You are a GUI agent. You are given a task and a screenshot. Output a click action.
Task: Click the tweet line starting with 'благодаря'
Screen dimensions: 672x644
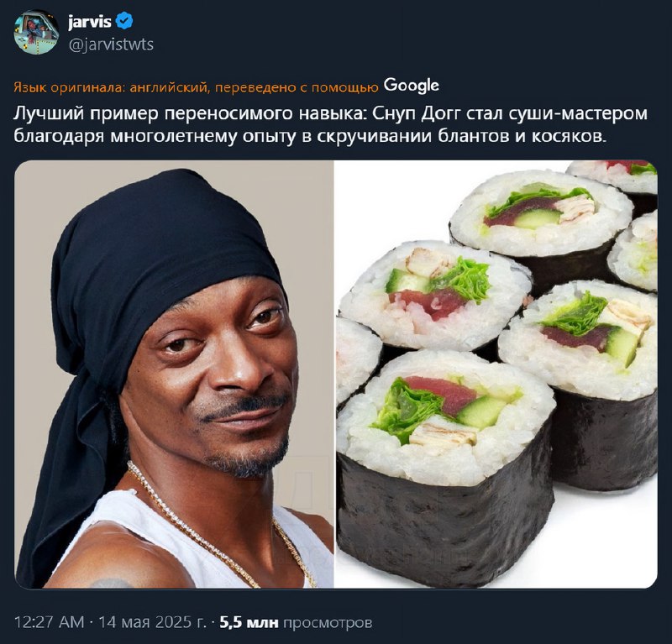click(x=310, y=136)
